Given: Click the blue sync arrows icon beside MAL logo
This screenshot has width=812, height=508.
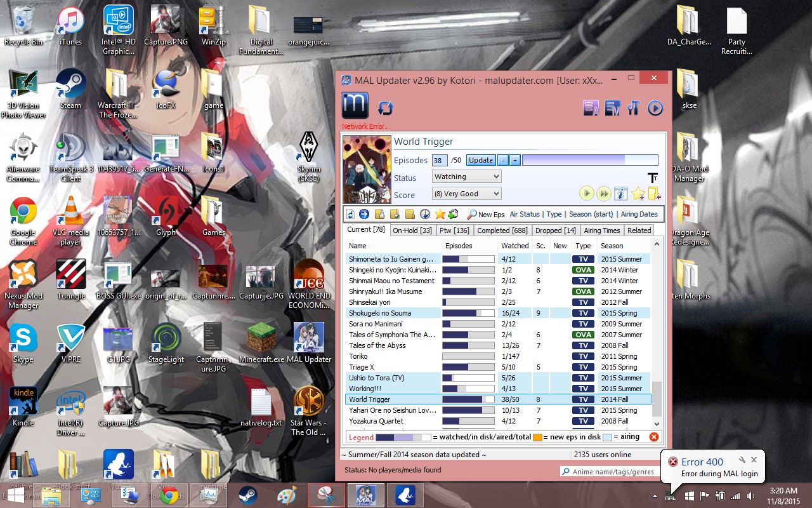Looking at the screenshot, I should (385, 107).
